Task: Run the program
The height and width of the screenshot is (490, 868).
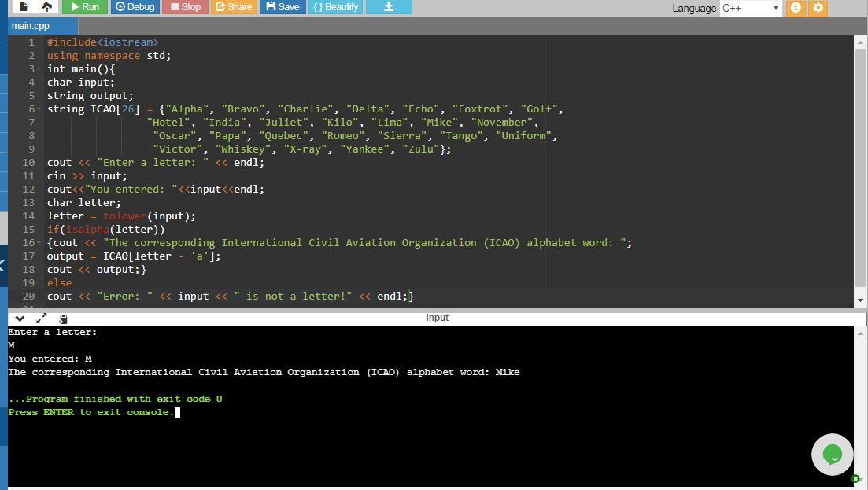Action: coord(85,6)
